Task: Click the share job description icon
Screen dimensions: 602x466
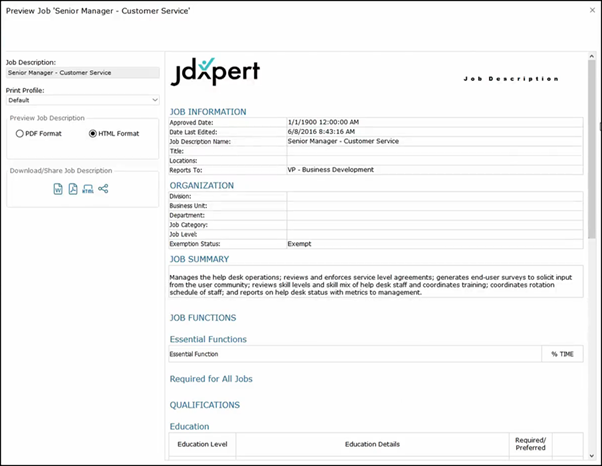Action: (x=103, y=189)
